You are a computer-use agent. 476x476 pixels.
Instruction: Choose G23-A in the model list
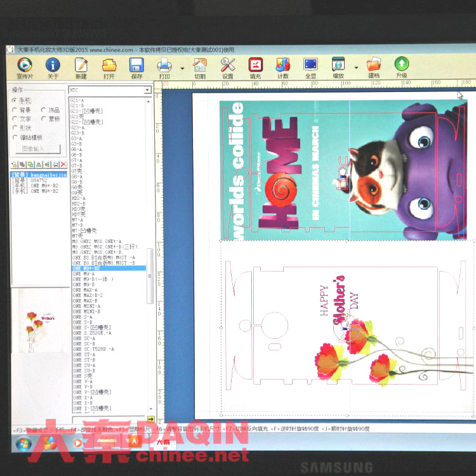[77, 128]
